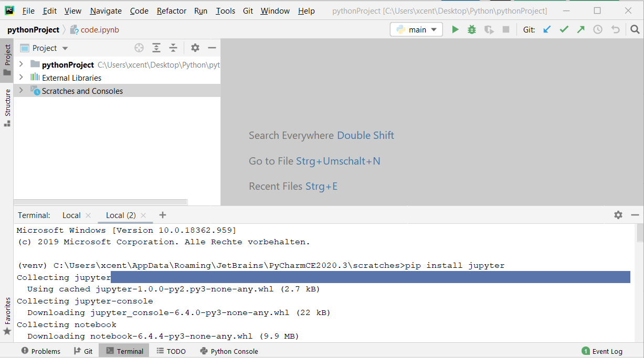
Task: Open the Git menu in menu bar
Action: coord(248,11)
